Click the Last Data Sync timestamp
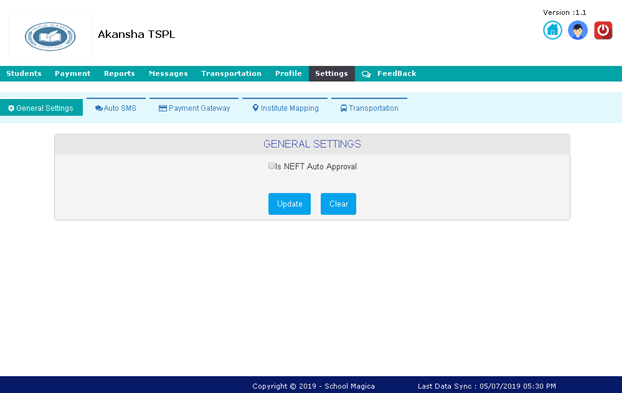 (x=487, y=386)
